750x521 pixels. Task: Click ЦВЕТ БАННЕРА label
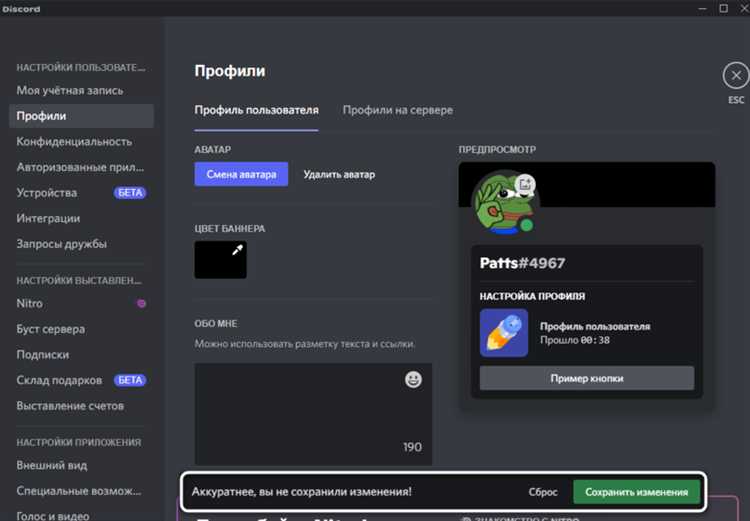click(x=230, y=228)
